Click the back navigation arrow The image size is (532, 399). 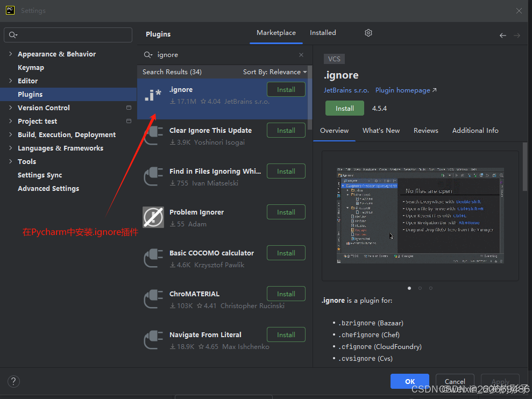(x=503, y=35)
